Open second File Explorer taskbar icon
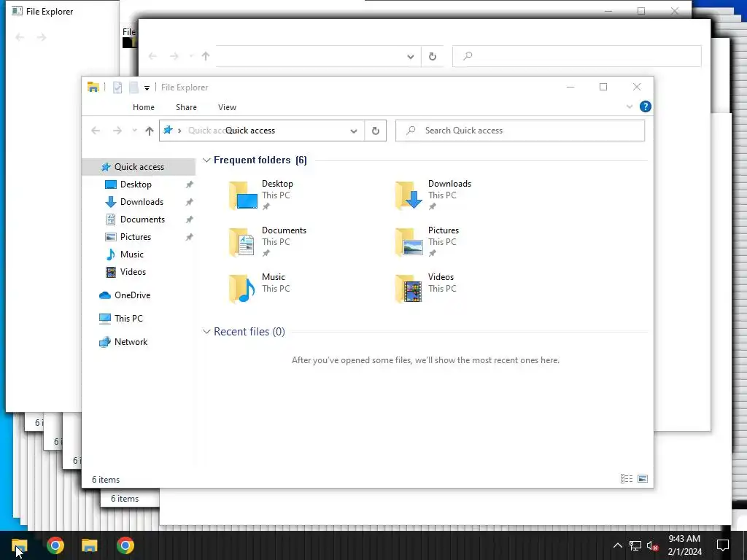Viewport: 747px width, 560px height. pyautogui.click(x=90, y=545)
